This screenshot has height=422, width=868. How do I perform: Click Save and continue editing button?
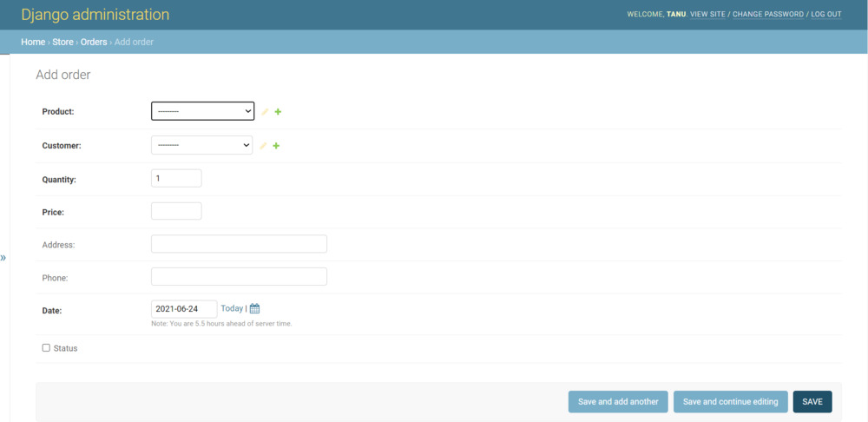click(730, 401)
